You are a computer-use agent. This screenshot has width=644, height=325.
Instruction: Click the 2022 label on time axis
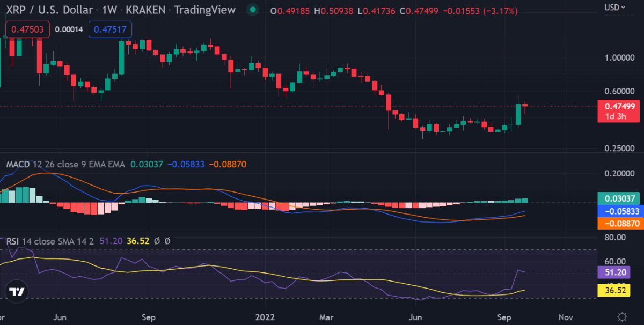click(x=266, y=316)
